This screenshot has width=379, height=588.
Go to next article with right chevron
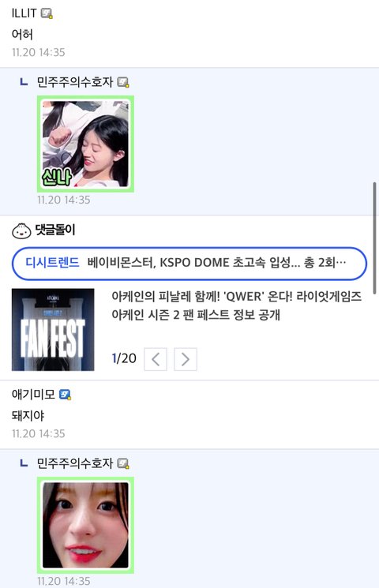pyautogui.click(x=186, y=359)
